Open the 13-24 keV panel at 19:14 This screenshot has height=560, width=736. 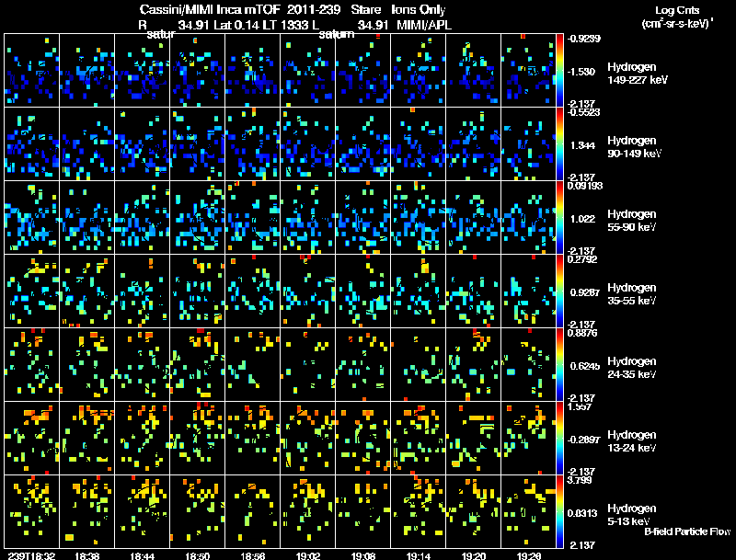click(419, 438)
